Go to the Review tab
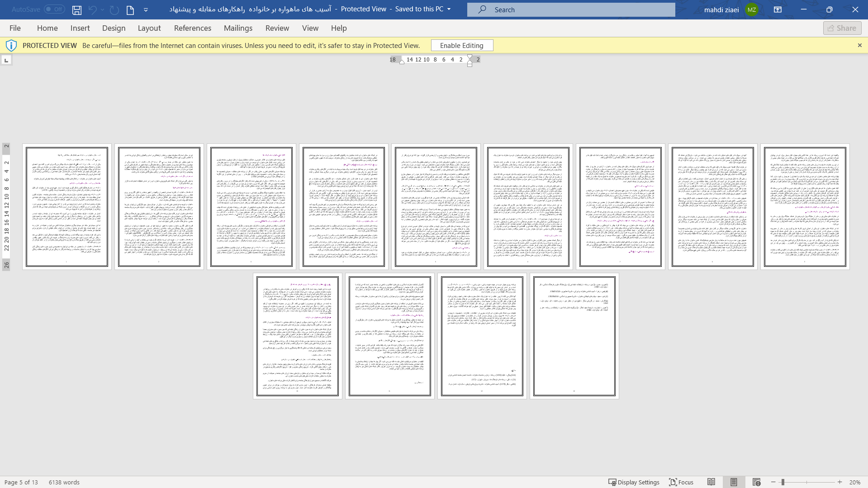The image size is (868, 488). (277, 28)
